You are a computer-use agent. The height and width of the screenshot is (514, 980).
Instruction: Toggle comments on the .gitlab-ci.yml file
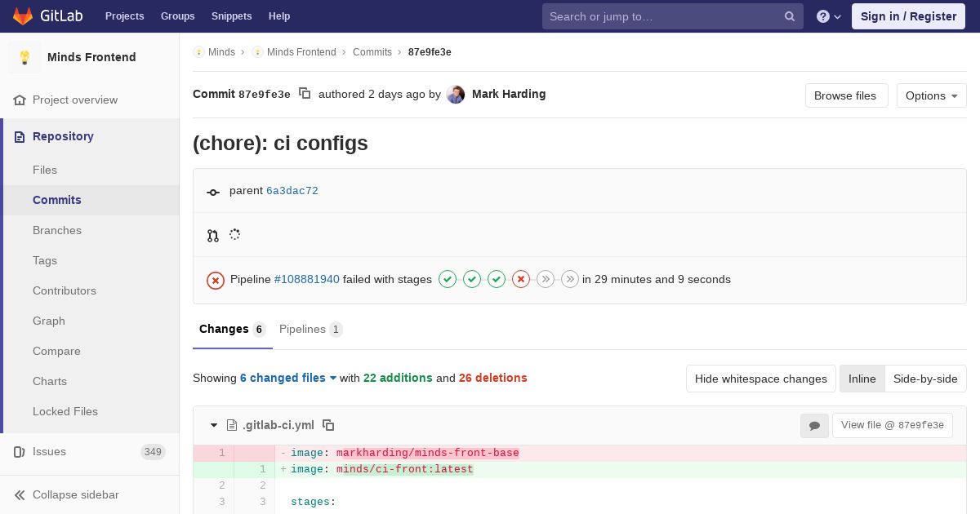coord(814,425)
